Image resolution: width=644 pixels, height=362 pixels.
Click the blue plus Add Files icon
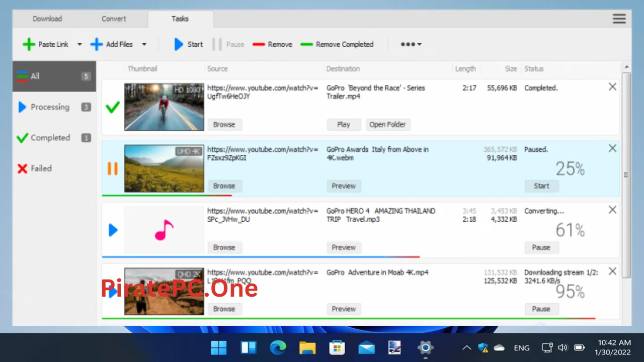[x=97, y=44]
